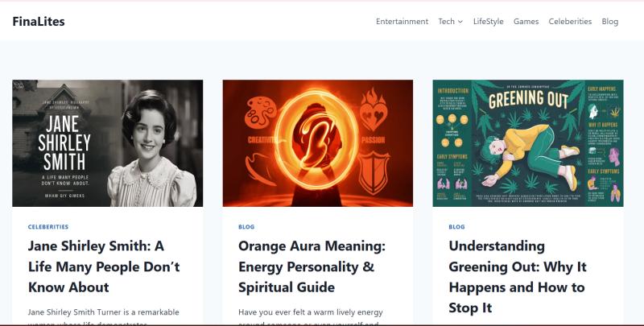Image resolution: width=644 pixels, height=326 pixels.
Task: Open the Games nav link
Action: coord(526,22)
